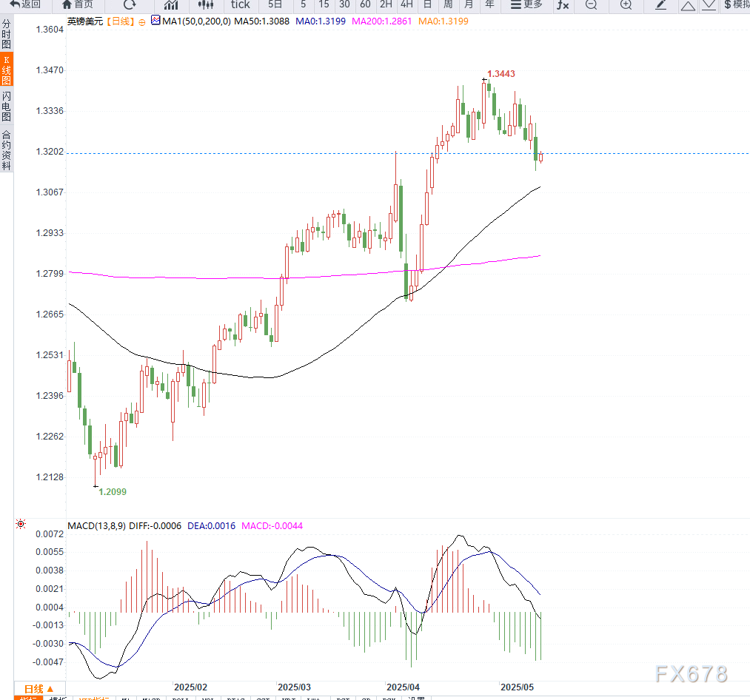Open the fx formula indicator tool

coord(563,4)
